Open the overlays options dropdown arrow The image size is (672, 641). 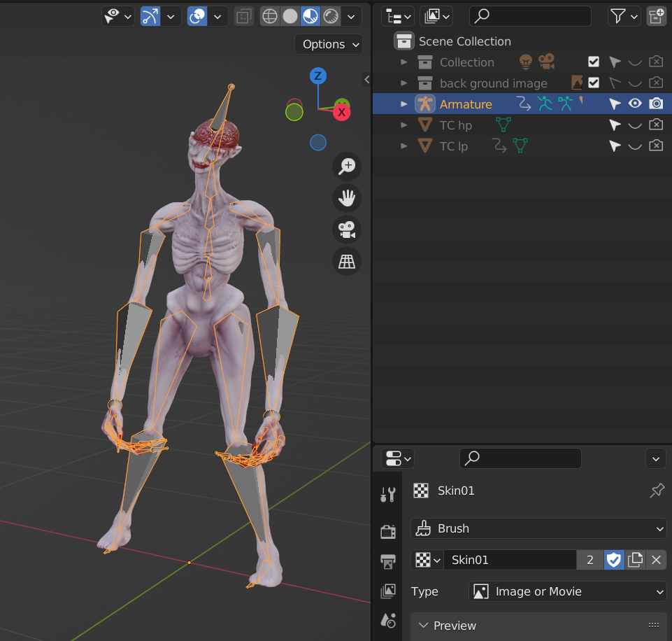pos(217,16)
